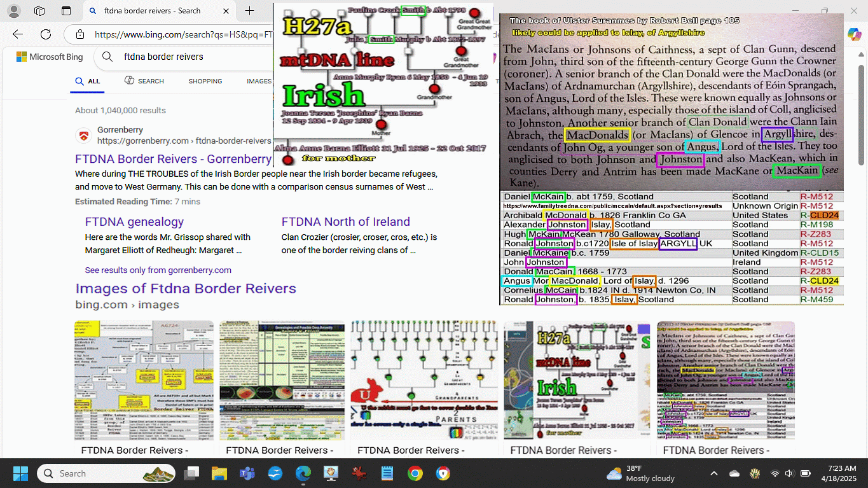868x488 pixels.
Task: Show hidden system tray icons
Action: (x=713, y=473)
